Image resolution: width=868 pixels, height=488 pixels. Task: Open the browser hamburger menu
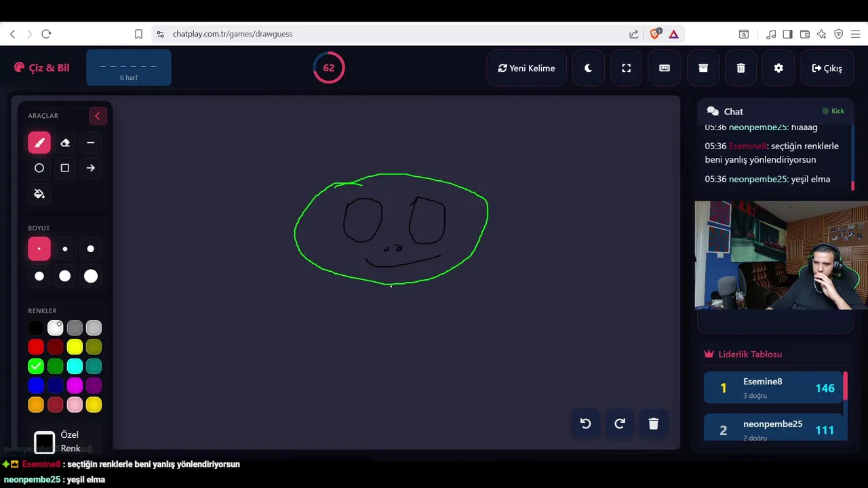tap(855, 34)
